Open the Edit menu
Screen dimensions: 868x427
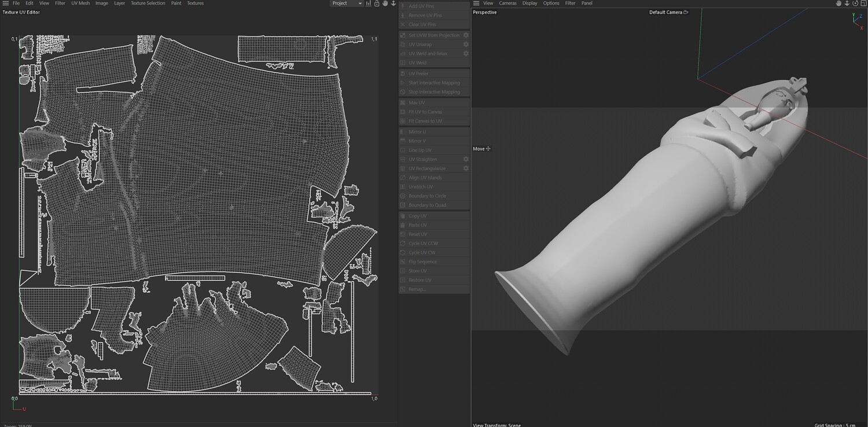(30, 3)
